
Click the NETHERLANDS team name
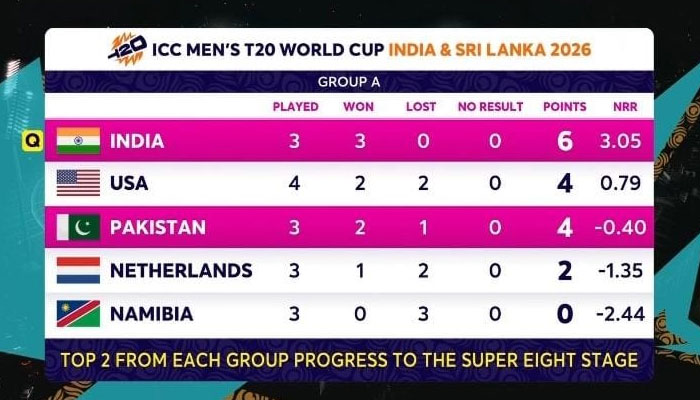(x=180, y=271)
